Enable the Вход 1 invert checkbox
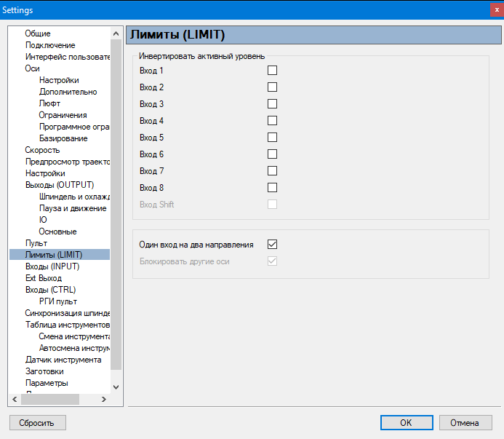The image size is (504, 439). coord(272,70)
